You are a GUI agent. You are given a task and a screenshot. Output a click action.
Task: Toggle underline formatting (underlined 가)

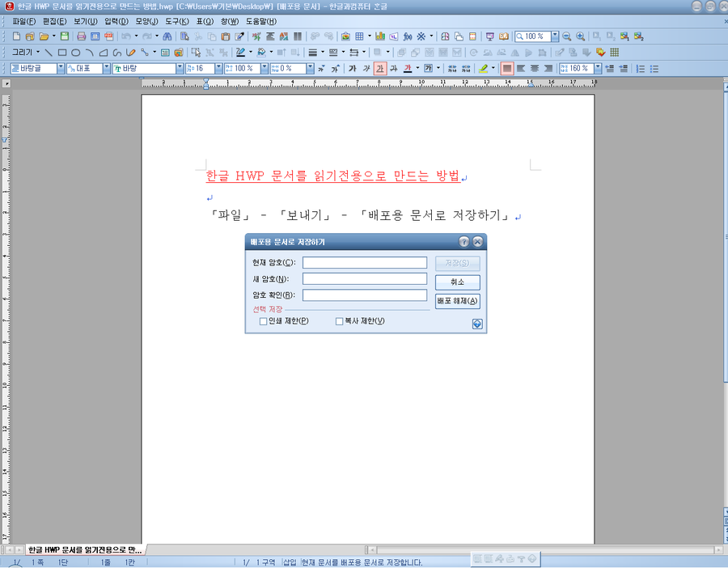pyautogui.click(x=380, y=69)
